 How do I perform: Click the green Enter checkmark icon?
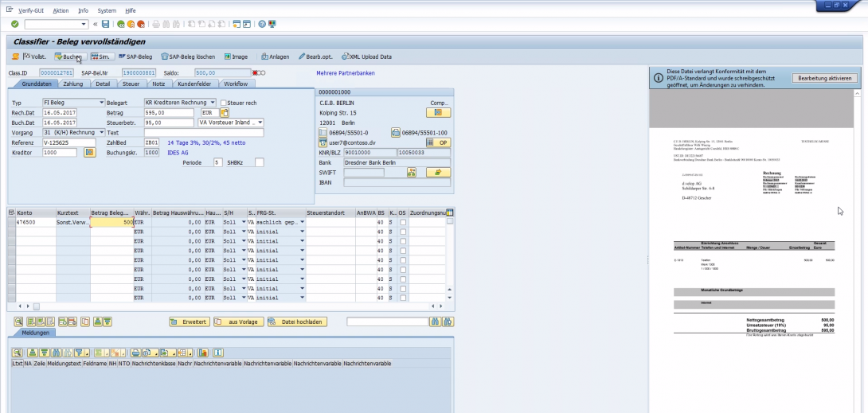point(15,24)
